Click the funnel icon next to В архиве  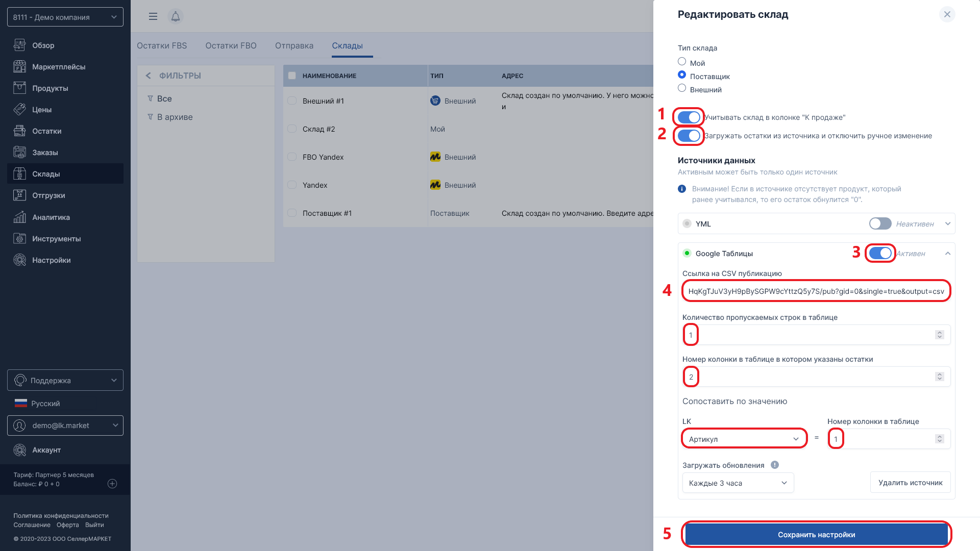[150, 117]
